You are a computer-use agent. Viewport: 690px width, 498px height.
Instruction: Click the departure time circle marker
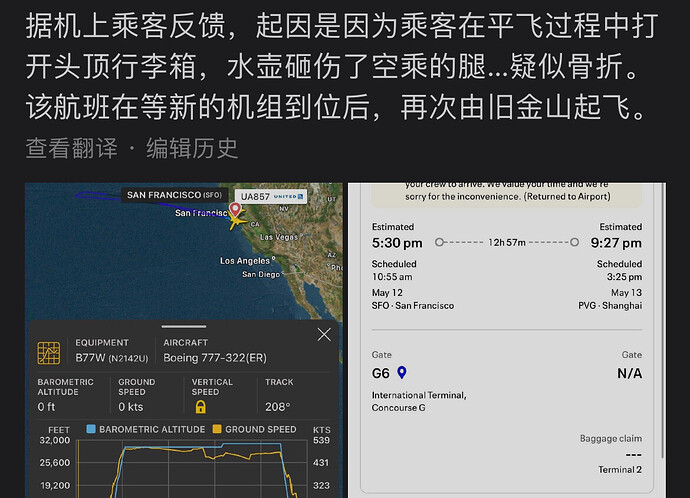click(439, 242)
